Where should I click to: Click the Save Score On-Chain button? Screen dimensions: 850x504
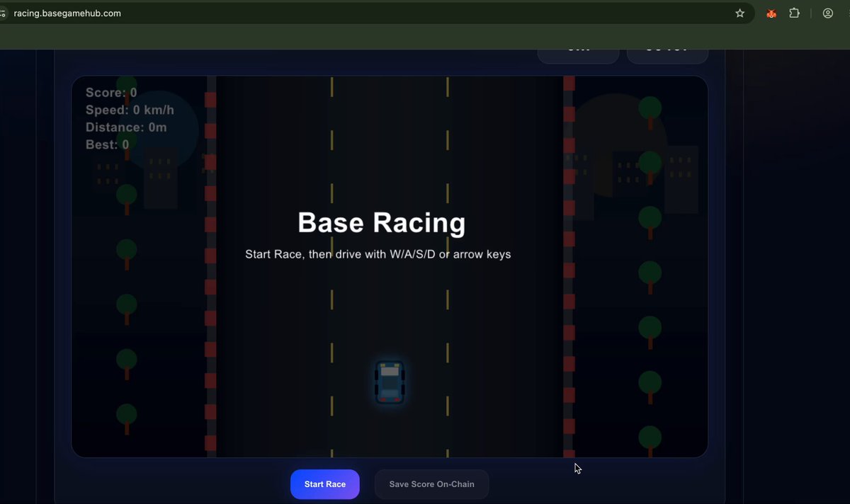(431, 485)
